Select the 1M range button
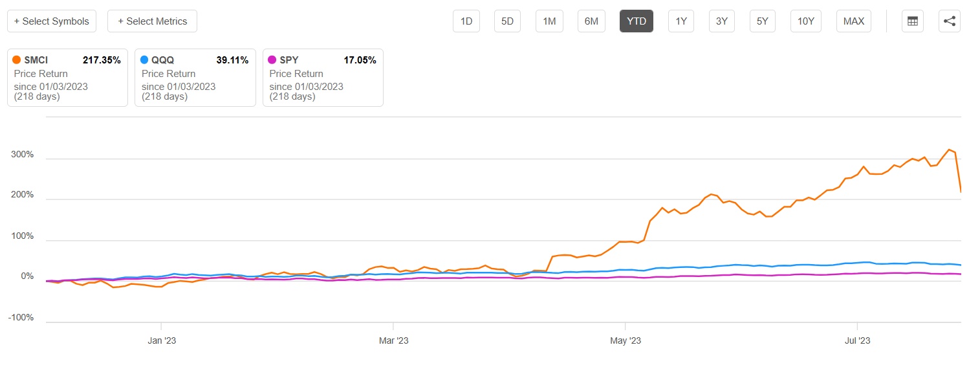This screenshot has height=367, width=980. (x=549, y=21)
